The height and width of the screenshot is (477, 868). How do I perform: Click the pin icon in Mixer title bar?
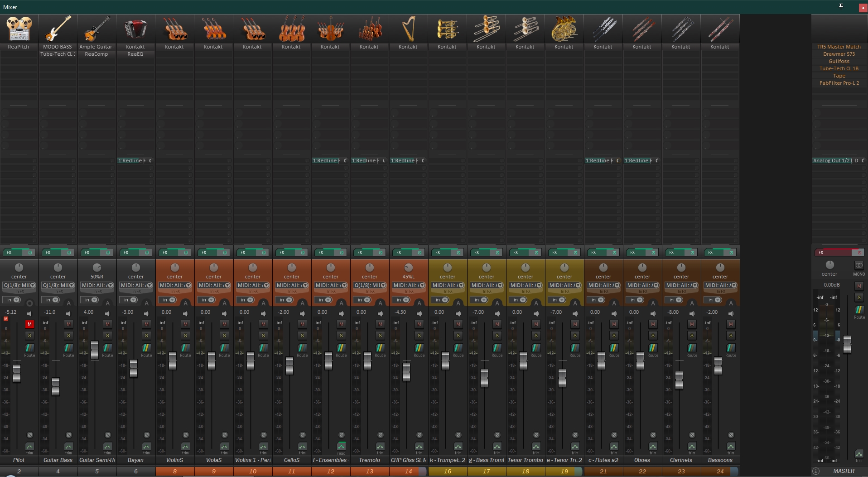[841, 7]
